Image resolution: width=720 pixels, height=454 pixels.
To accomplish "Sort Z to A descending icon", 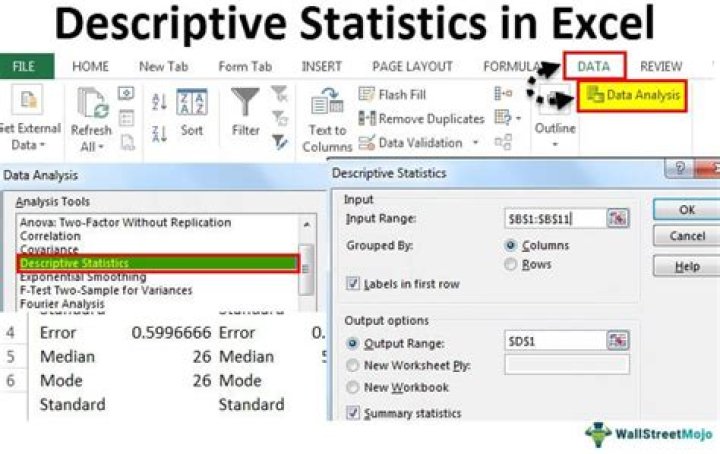I will (159, 133).
